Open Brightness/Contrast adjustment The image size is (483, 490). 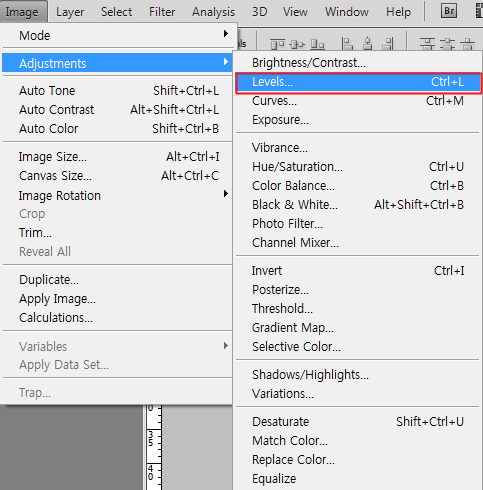(x=358, y=63)
